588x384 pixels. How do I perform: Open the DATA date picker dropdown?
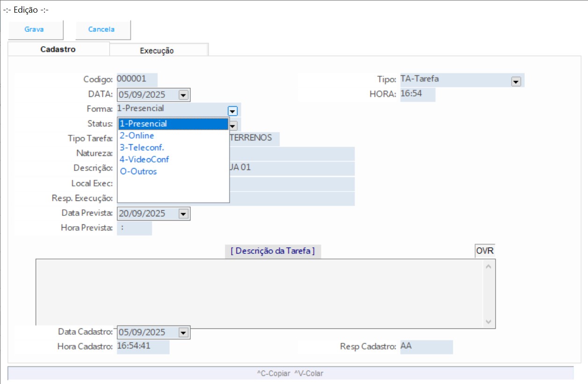pos(183,95)
